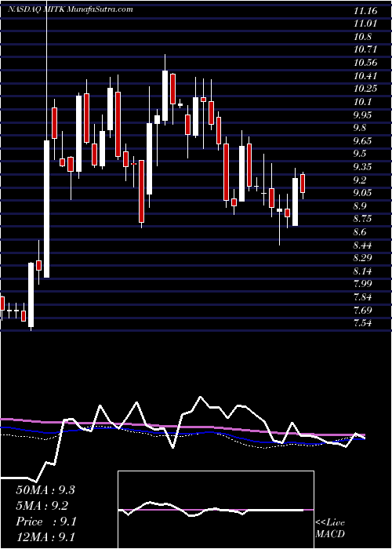392x549 pixels.
Task: Click inside the MACD inset chart panel
Action: tap(216, 510)
